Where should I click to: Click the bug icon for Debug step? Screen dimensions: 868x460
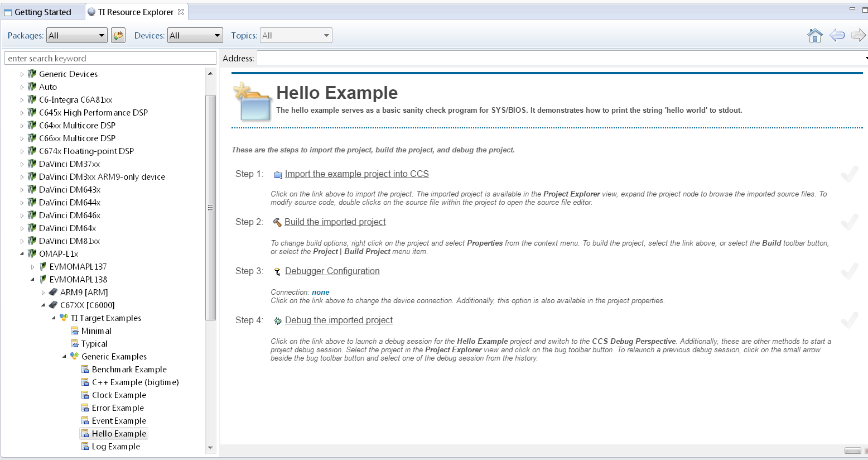(x=278, y=321)
